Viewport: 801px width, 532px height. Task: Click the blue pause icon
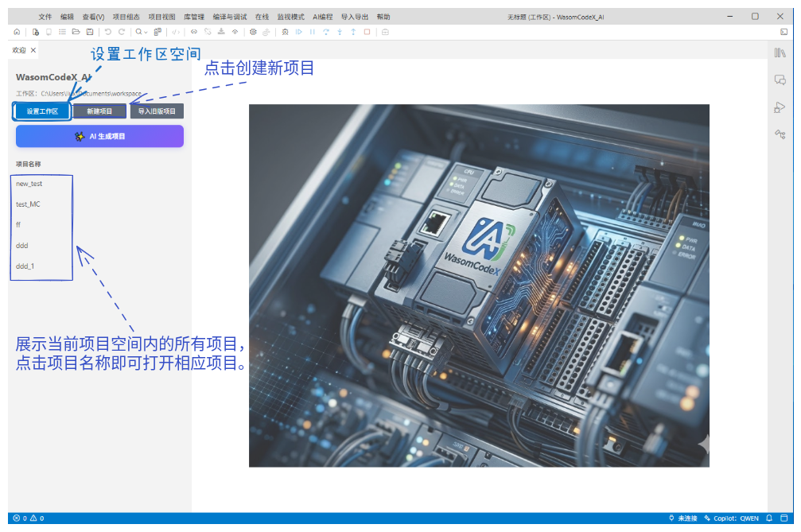tap(312, 32)
